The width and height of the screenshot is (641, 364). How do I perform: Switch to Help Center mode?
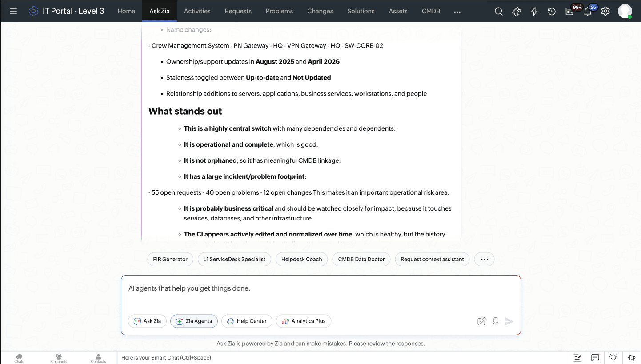(x=247, y=321)
